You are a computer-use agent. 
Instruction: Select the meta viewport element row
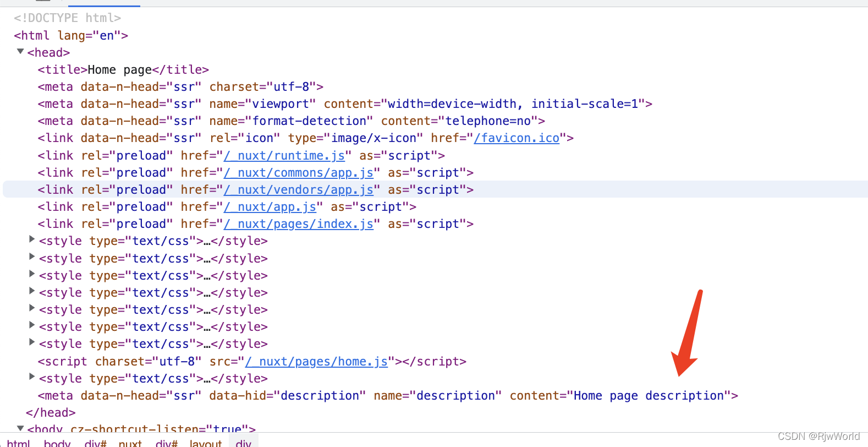pyautogui.click(x=345, y=104)
